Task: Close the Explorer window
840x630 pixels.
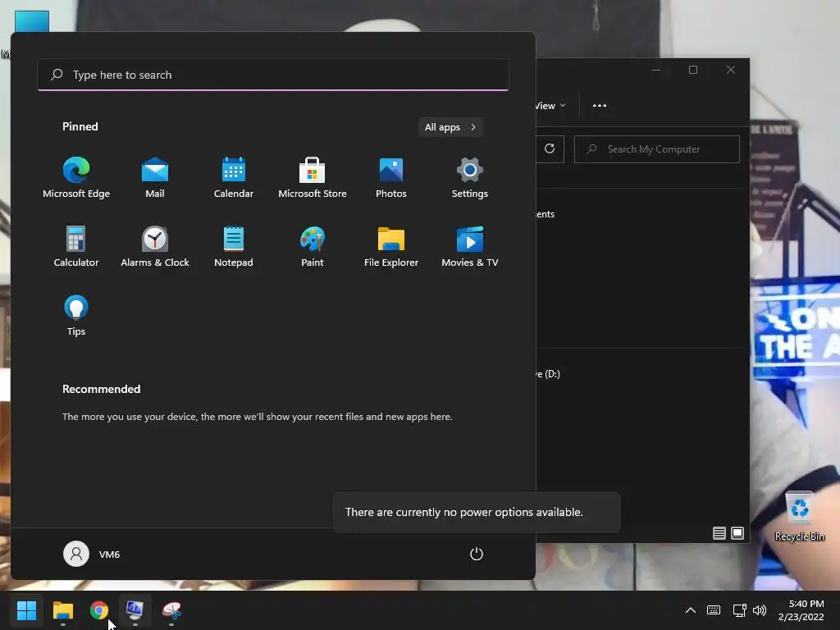Action: pyautogui.click(x=731, y=71)
